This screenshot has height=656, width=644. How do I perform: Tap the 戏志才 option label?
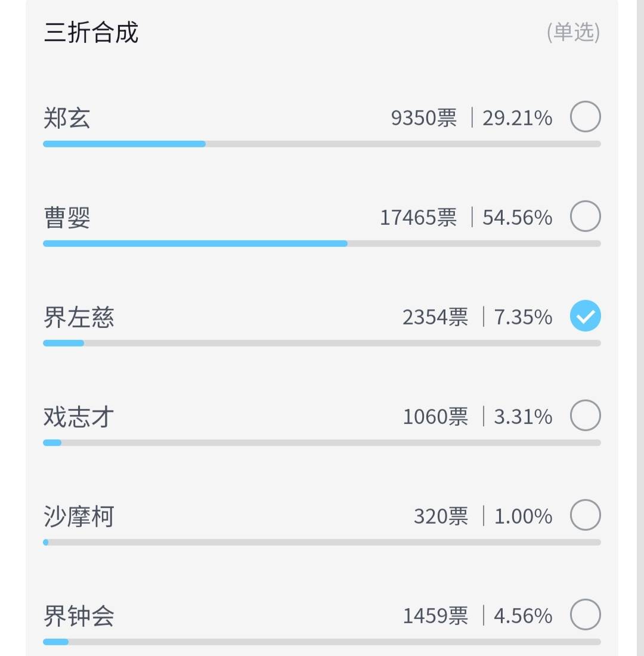coord(79,417)
